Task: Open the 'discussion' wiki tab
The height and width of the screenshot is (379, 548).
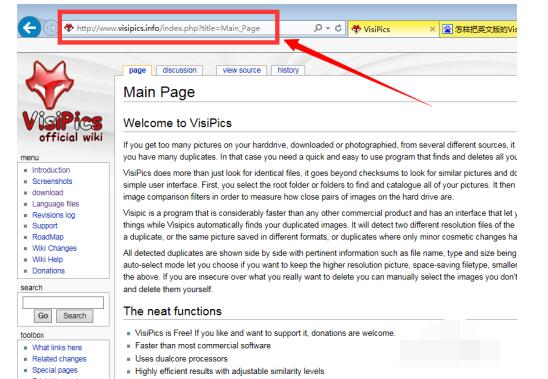Action: coord(179,70)
